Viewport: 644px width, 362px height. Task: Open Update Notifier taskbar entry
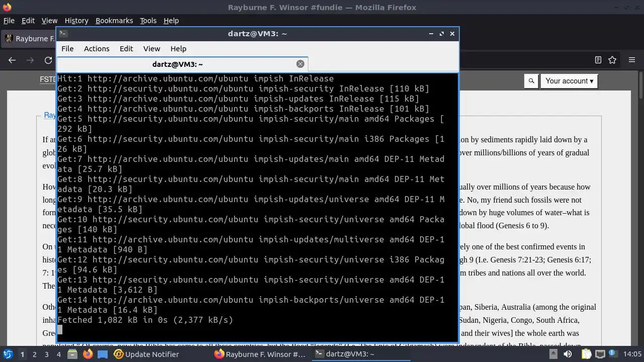coord(146,354)
